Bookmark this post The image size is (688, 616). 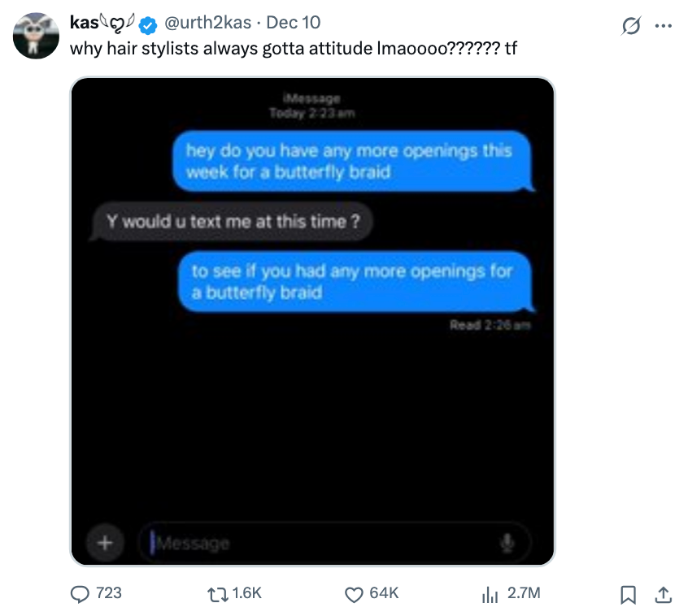(x=628, y=594)
